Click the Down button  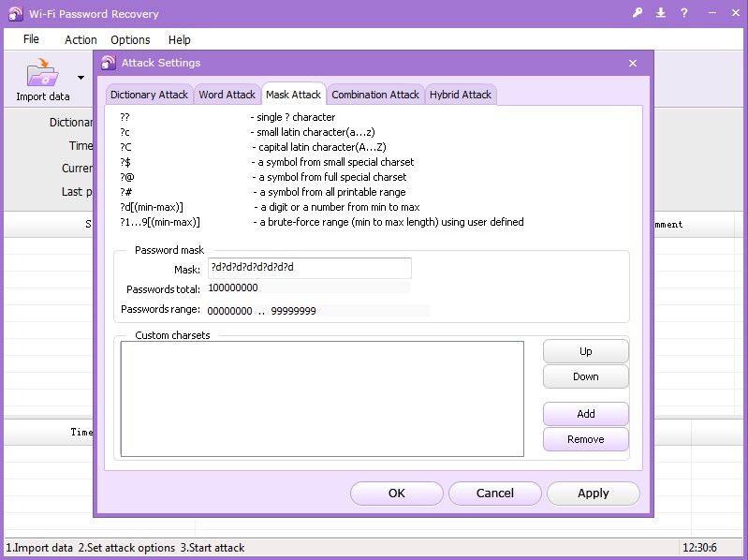coord(586,376)
